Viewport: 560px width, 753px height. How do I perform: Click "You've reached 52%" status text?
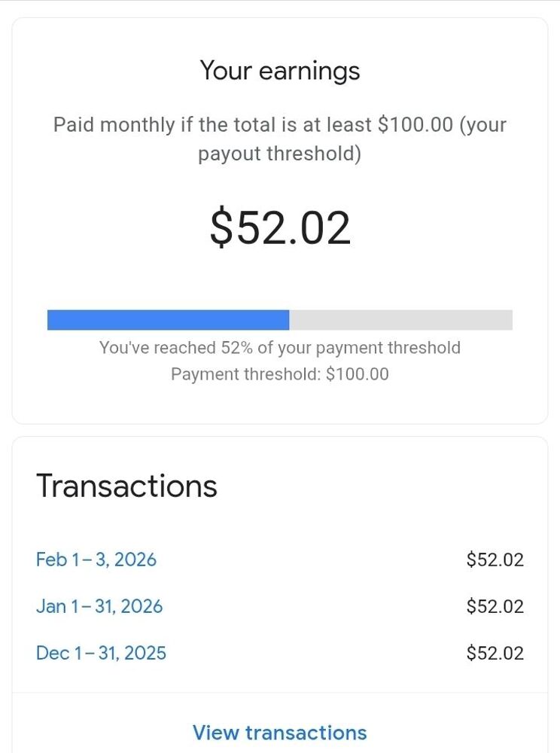[280, 348]
